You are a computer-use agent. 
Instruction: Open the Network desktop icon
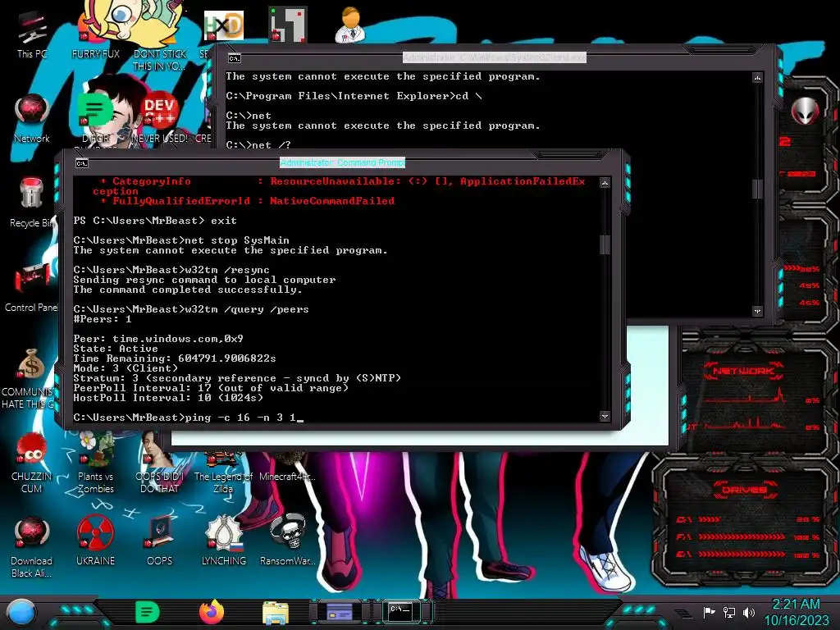[x=31, y=119]
